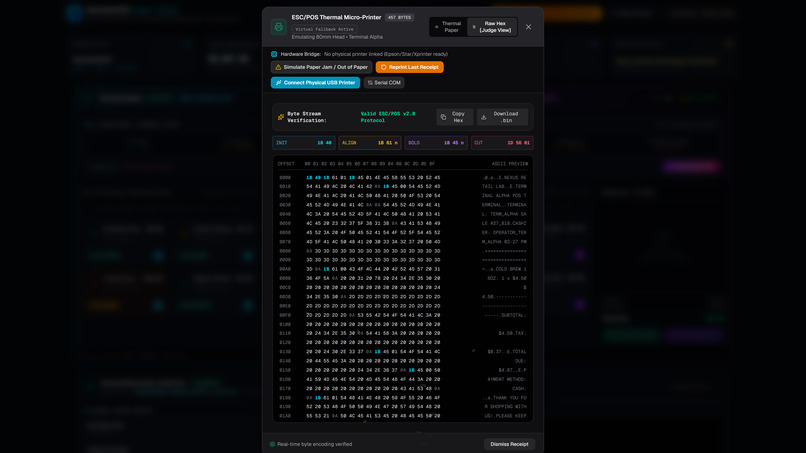The image size is (806, 453).
Task: Download the .bin file
Action: [502, 117]
